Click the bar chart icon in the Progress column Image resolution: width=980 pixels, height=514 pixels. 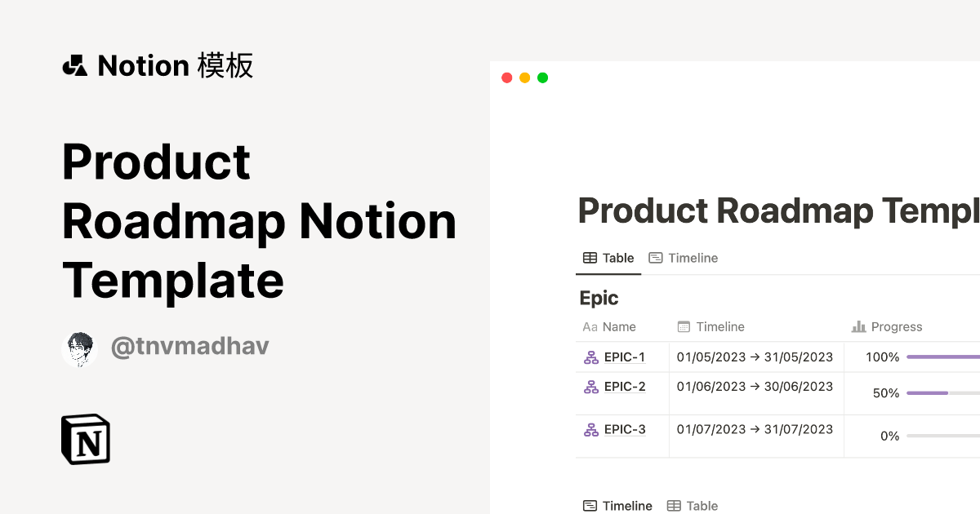[x=858, y=326]
